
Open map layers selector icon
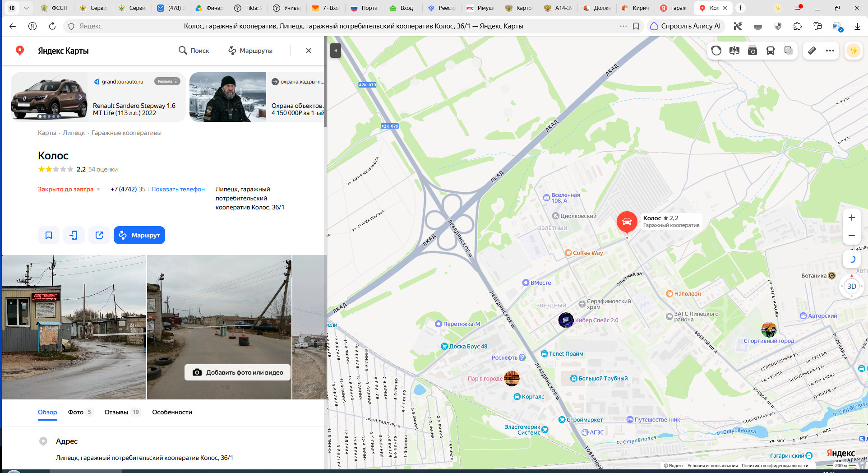(789, 51)
